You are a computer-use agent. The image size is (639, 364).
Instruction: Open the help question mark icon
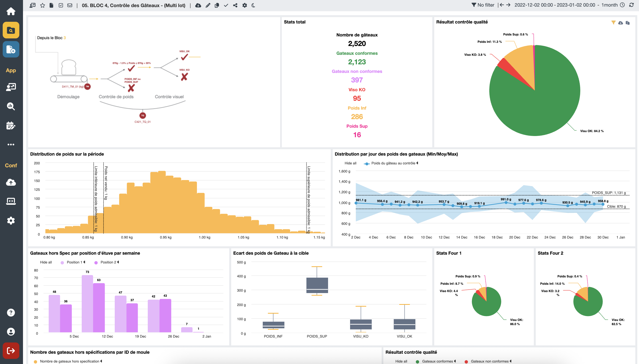point(11,312)
